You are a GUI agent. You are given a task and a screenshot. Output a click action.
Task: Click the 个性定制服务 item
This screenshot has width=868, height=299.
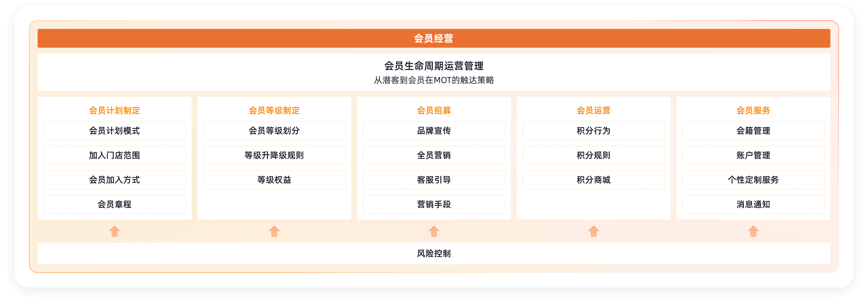point(753,180)
